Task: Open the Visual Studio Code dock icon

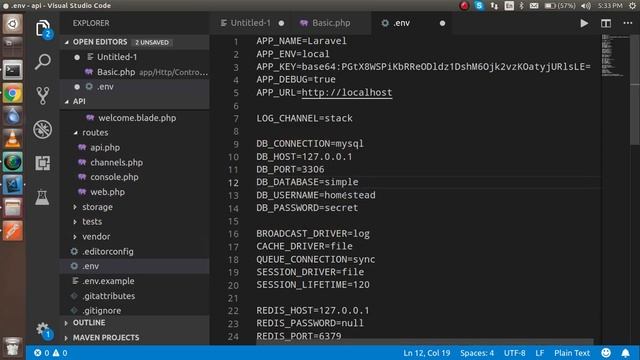Action: pyautogui.click(x=13, y=185)
